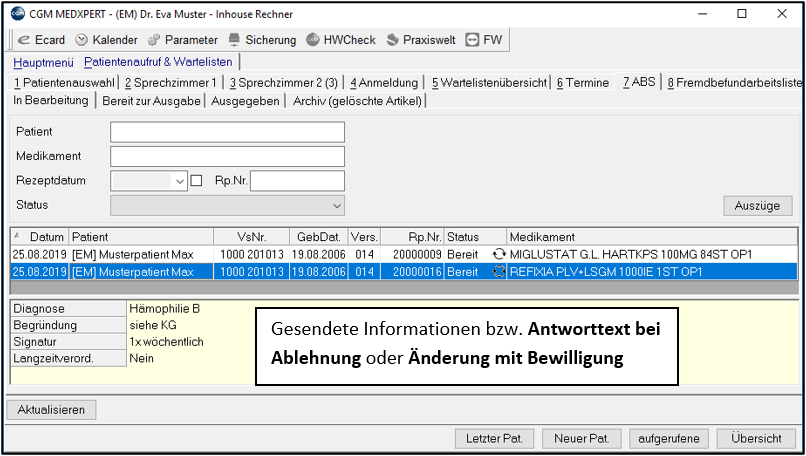Image resolution: width=806 pixels, height=456 pixels.
Task: Click the Neuer Pat. button
Action: coord(581,439)
